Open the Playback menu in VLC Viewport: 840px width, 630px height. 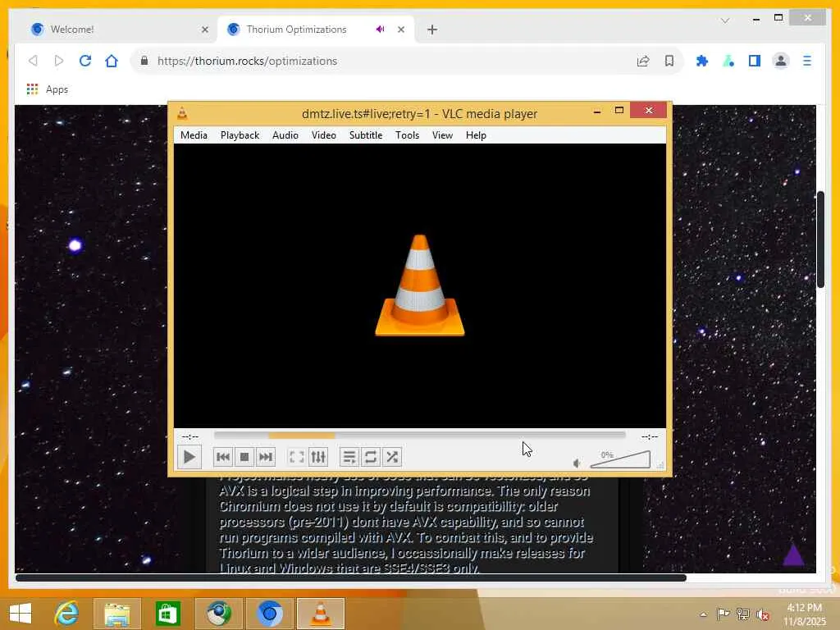coord(240,135)
